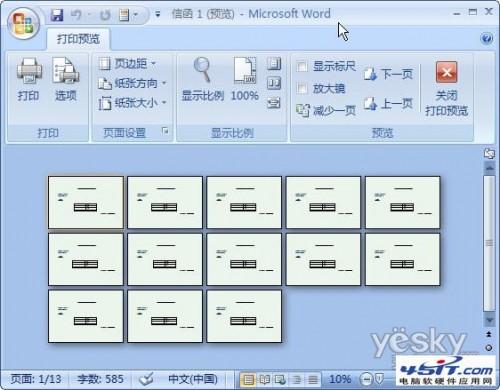Go to 下一页 next page
Image resolution: width=500 pixels, height=390 pixels.
click(x=388, y=74)
